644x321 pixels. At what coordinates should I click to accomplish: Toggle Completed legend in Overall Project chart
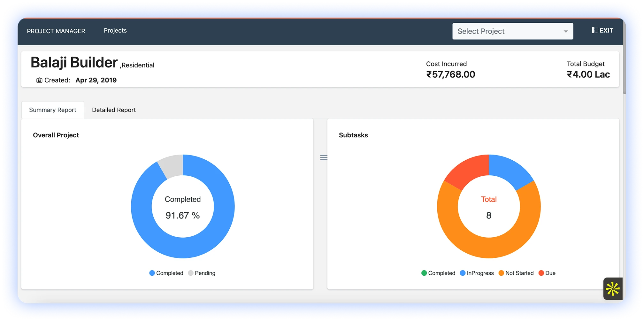pyautogui.click(x=166, y=273)
